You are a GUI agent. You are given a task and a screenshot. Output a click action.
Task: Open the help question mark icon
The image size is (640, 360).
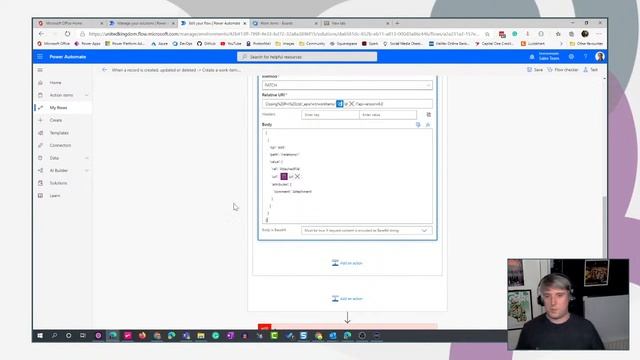click(585, 57)
